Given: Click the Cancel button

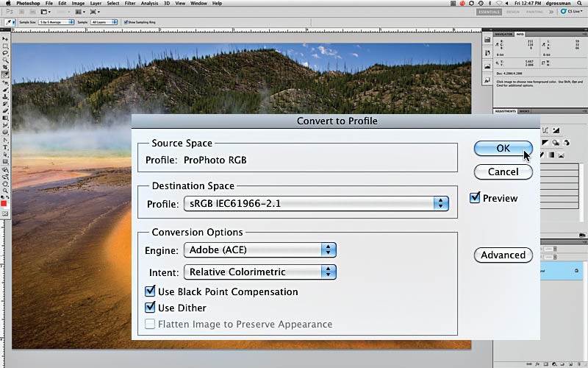Looking at the screenshot, I should [x=503, y=172].
